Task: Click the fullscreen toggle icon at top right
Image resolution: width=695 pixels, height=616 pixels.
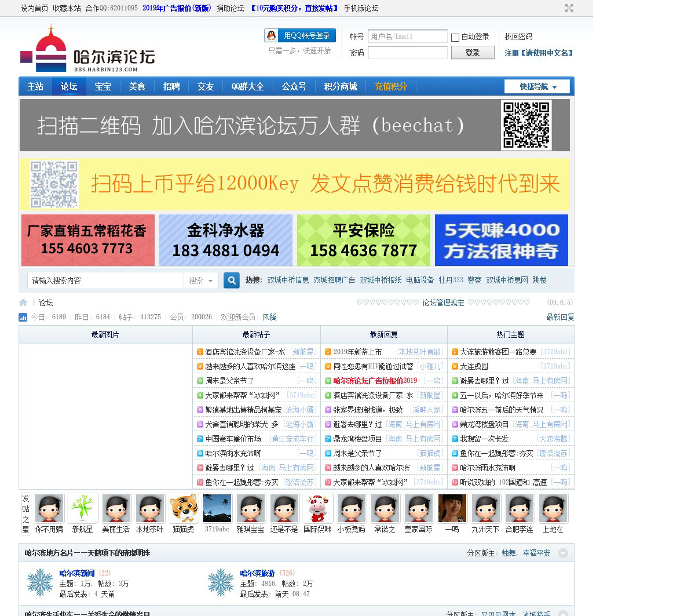Action: pyautogui.click(x=569, y=8)
